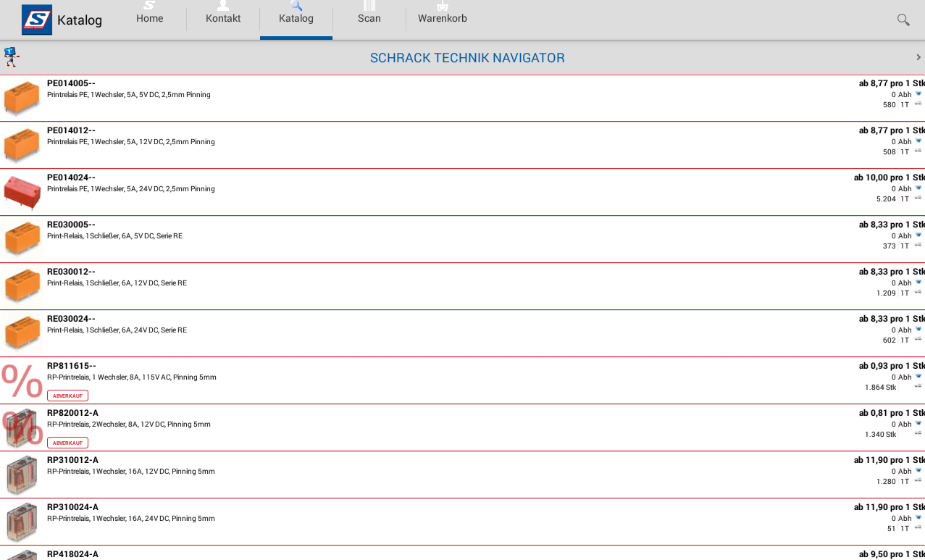Click the ABVERKAUF badge under RP820012-A

coord(67,443)
